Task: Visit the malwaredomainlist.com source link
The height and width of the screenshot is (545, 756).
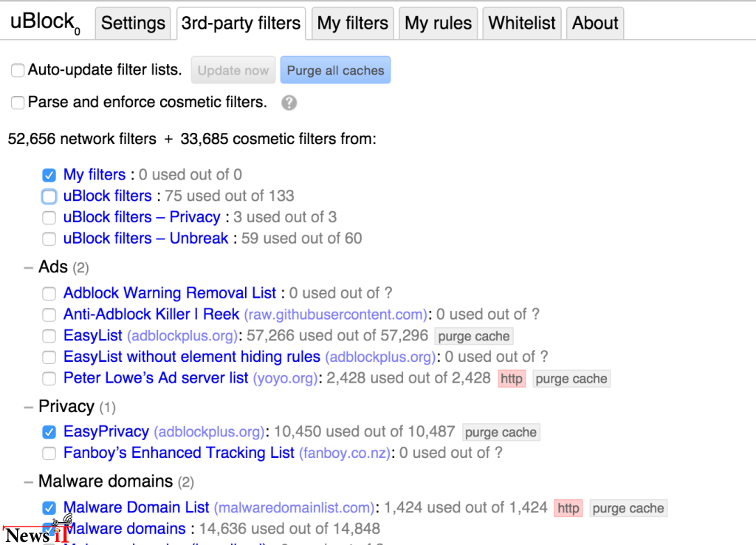Action: pyautogui.click(x=294, y=508)
